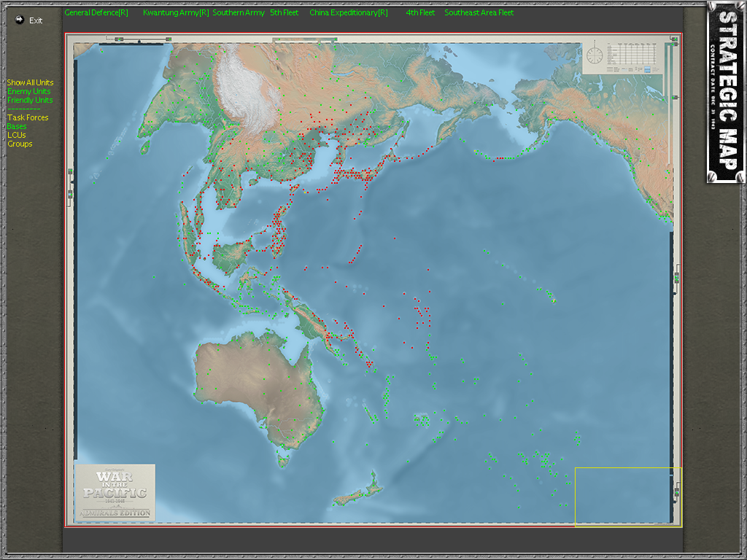Toggle LCUs on the map
Screen dimensions: 747x560
coord(17,135)
